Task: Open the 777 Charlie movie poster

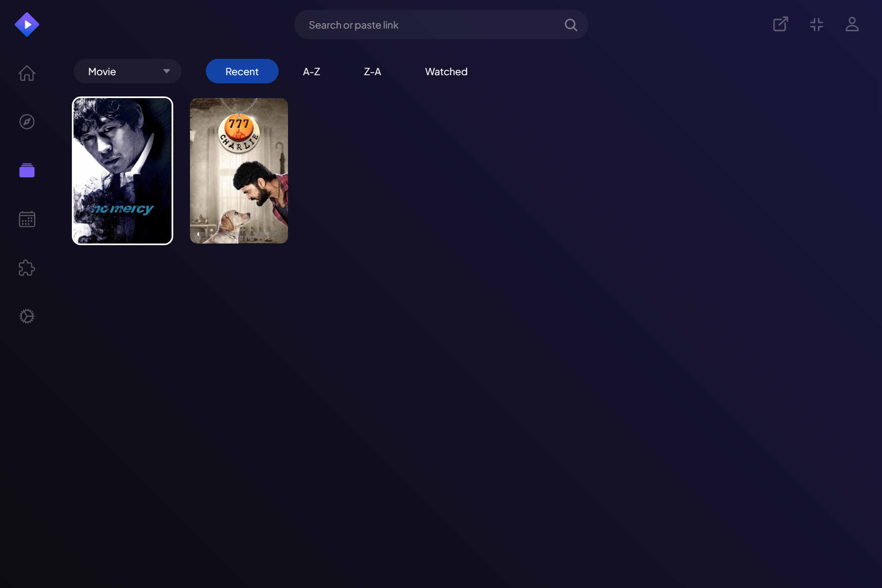Action: [x=239, y=171]
